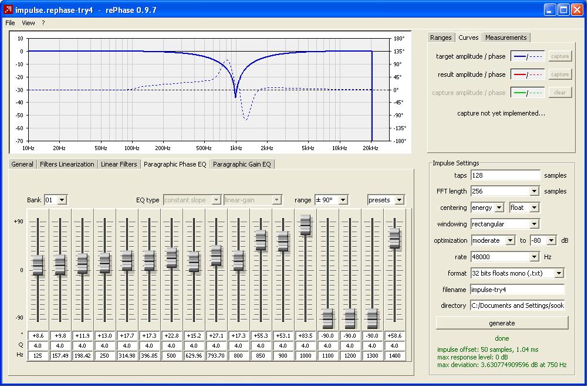Image resolution: width=588 pixels, height=387 pixels.
Task: Click the 793.70 Hz frequency field
Action: pos(216,355)
